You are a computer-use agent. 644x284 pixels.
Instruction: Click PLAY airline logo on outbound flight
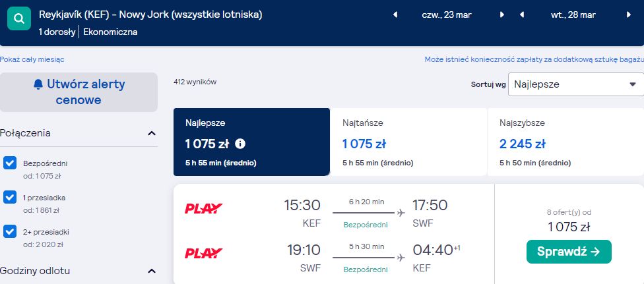tap(204, 208)
